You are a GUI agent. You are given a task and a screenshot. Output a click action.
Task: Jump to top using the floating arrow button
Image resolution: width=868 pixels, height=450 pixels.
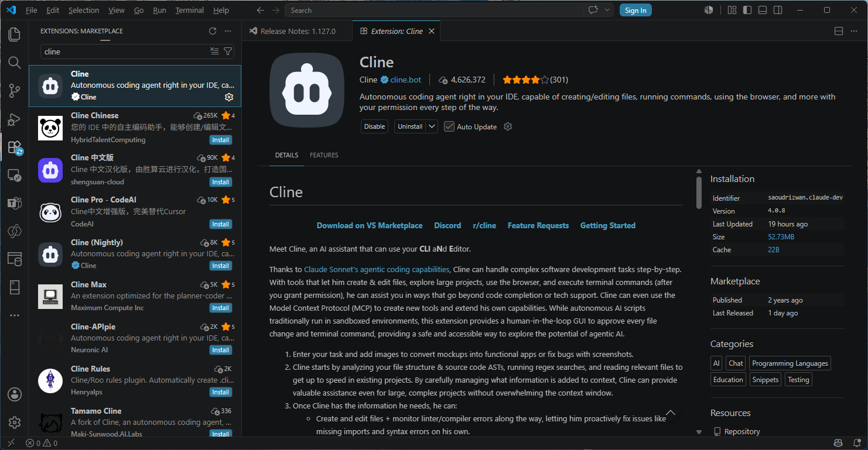point(671,413)
